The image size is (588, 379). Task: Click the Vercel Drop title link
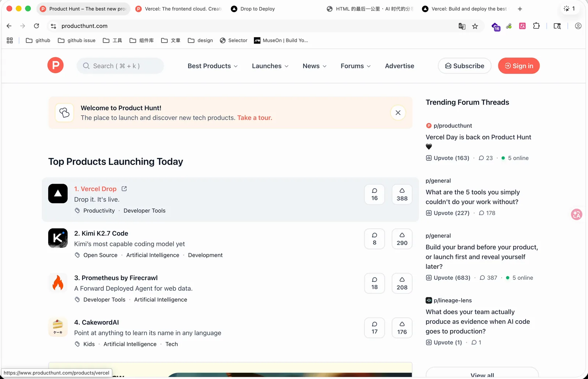coord(95,189)
